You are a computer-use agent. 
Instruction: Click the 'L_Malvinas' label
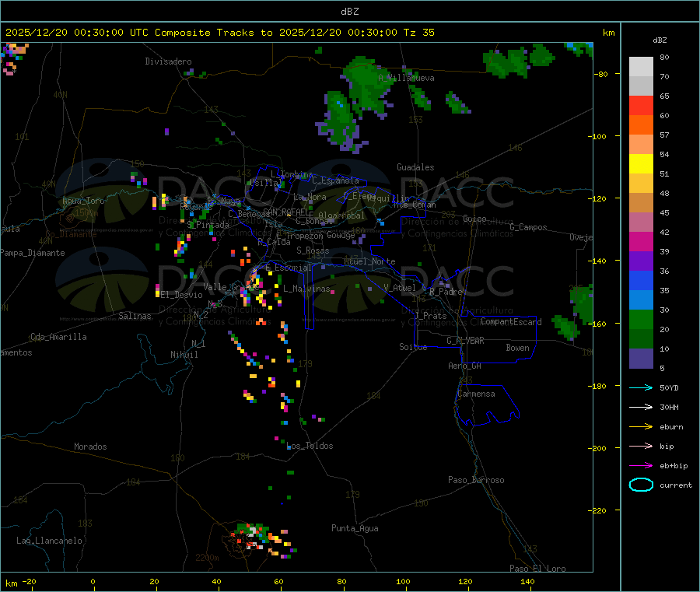point(306,289)
